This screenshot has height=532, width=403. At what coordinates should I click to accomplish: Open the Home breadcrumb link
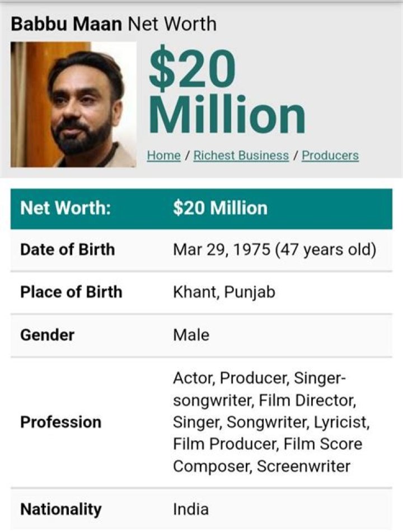click(162, 155)
